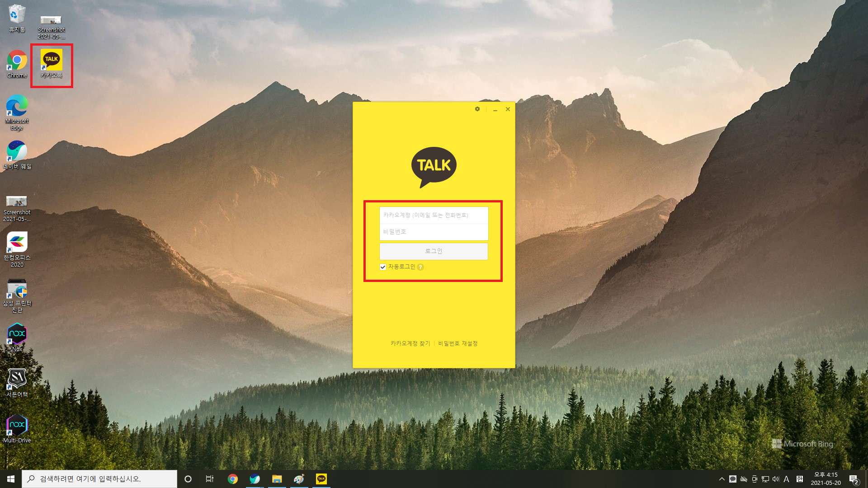
Task: Click the 한 IME language indicator
Action: tap(800, 479)
